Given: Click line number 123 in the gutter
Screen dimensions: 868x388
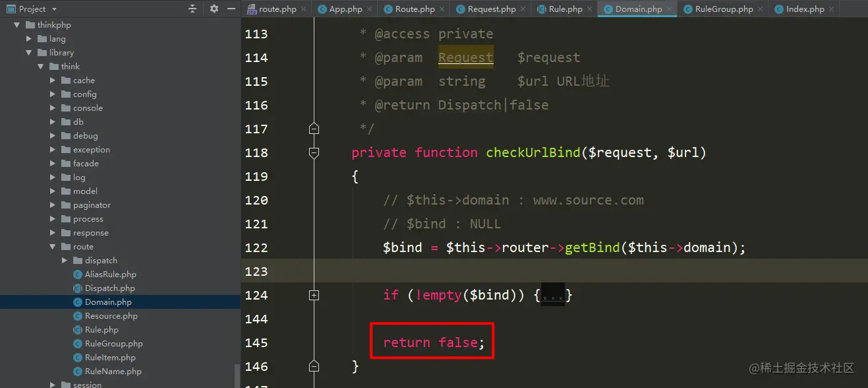Looking at the screenshot, I should tap(256, 272).
